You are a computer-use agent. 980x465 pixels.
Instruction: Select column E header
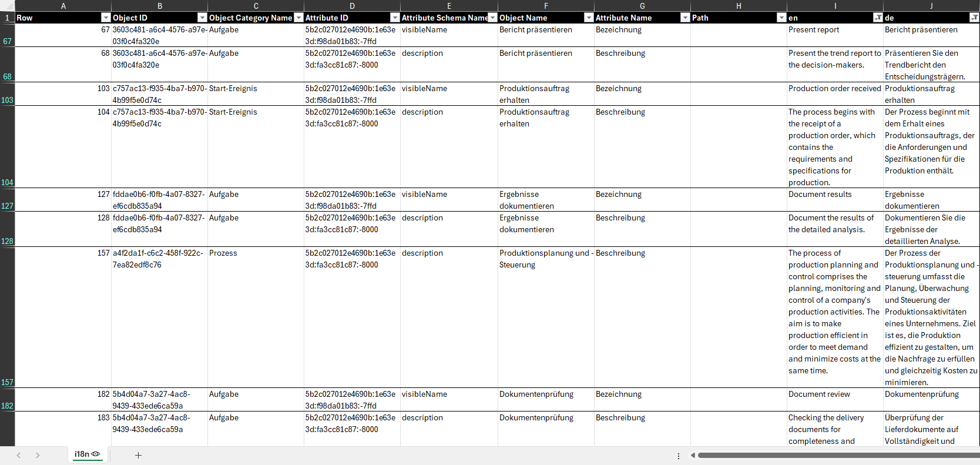pos(449,6)
